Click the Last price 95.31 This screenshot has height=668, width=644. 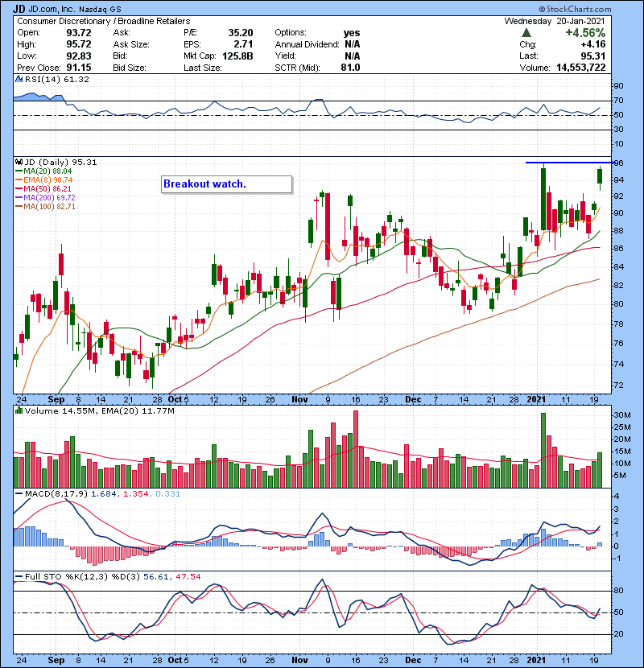point(592,56)
